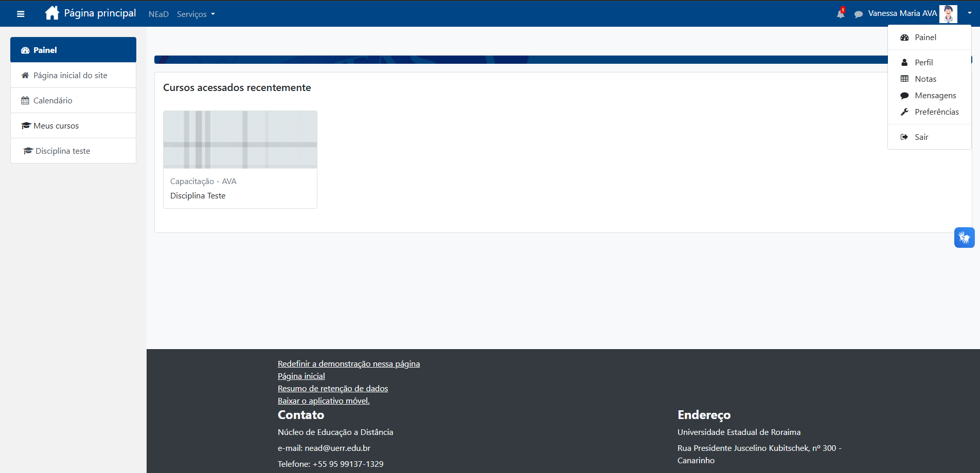The height and width of the screenshot is (473, 980).
Task: Go to Meus cursos in sidebar
Action: click(56, 126)
